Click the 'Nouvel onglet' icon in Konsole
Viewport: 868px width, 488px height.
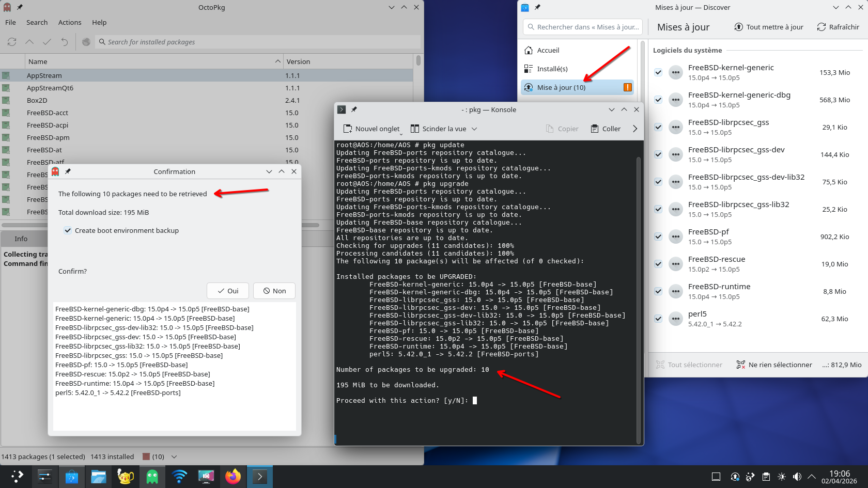pos(348,129)
